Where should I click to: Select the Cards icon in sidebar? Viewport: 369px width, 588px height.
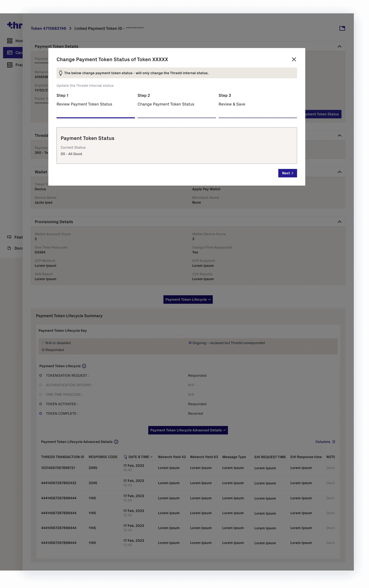tap(10, 53)
